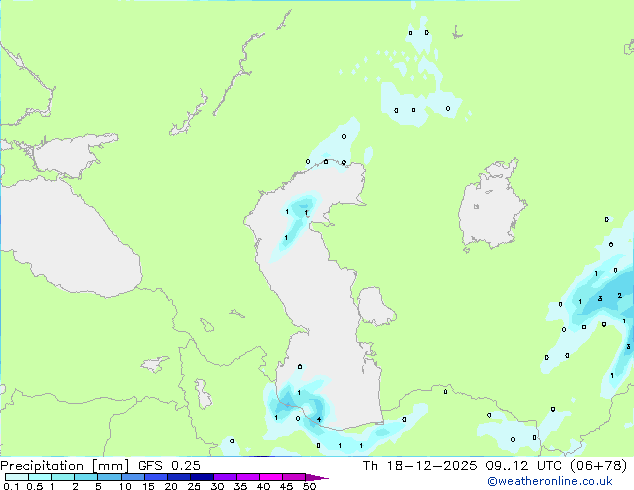634x490 pixels.
Task: Click the legend label '10'
Action: pos(125,486)
